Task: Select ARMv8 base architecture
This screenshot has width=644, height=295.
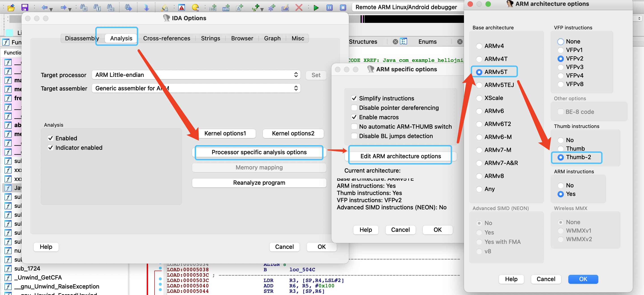Action: click(479, 176)
